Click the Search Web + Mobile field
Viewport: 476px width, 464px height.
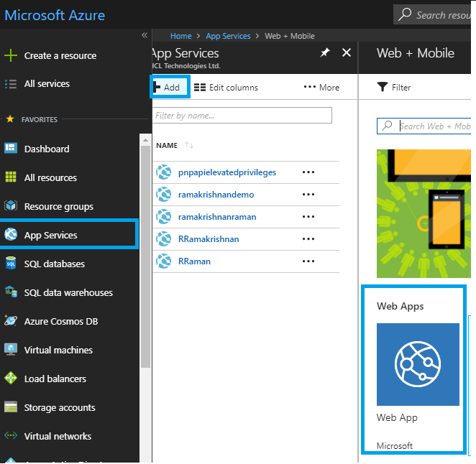pos(424,126)
